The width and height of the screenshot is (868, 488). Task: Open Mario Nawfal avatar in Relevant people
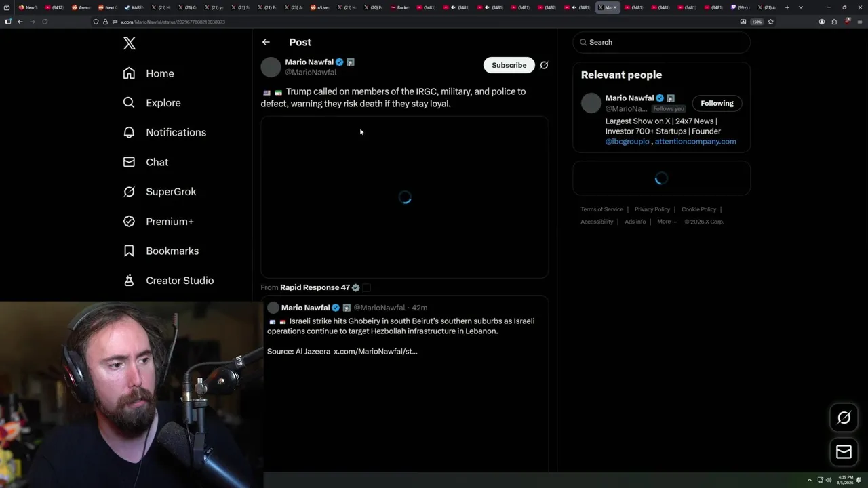pyautogui.click(x=591, y=103)
